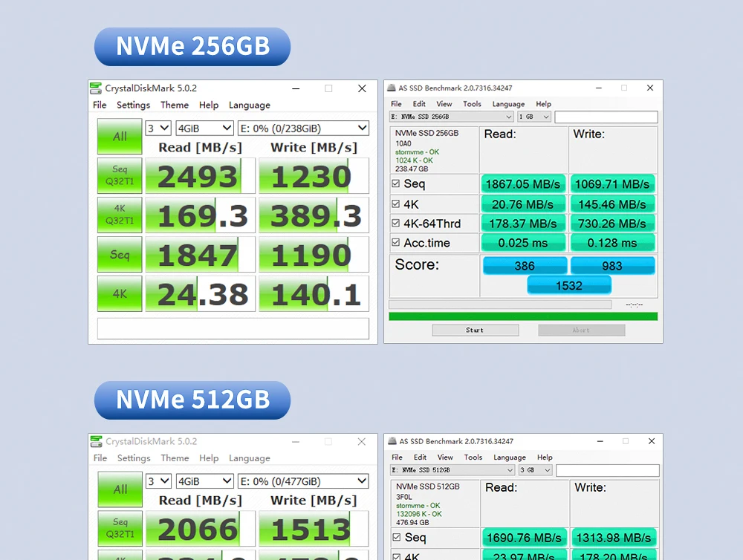
Task: Click the empty text field below 140.1 result
Action: pyautogui.click(x=233, y=328)
